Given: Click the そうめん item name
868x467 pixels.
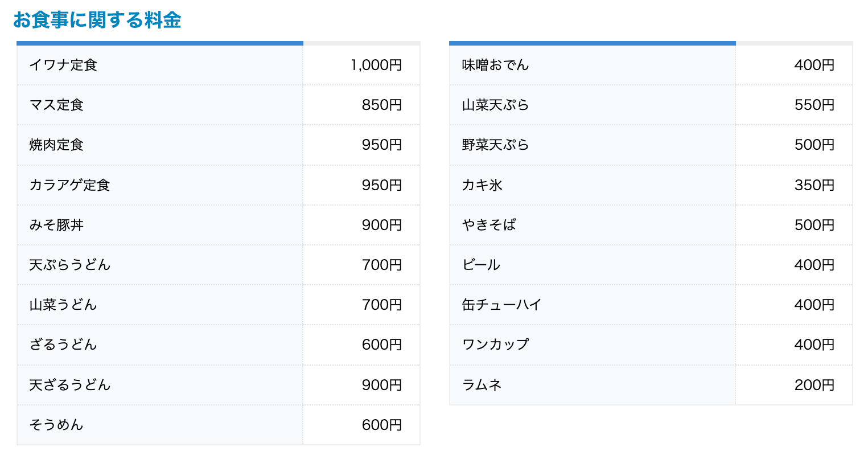Looking at the screenshot, I should point(56,425).
